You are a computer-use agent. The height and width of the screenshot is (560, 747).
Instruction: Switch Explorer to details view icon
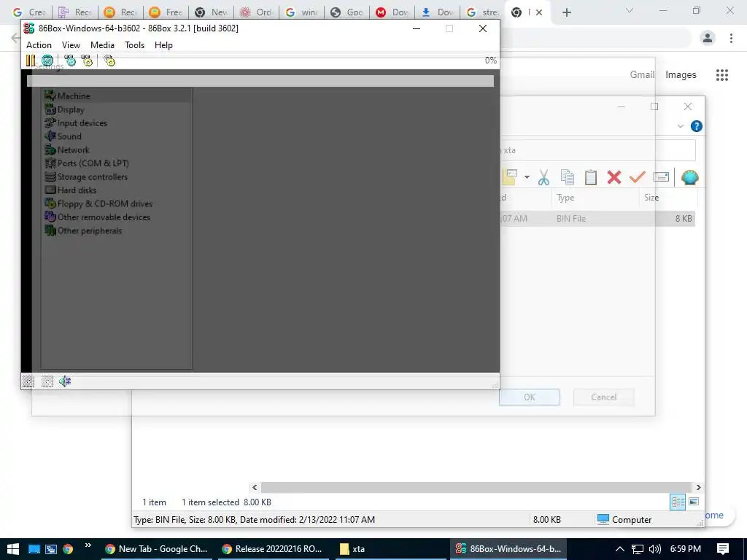point(678,502)
